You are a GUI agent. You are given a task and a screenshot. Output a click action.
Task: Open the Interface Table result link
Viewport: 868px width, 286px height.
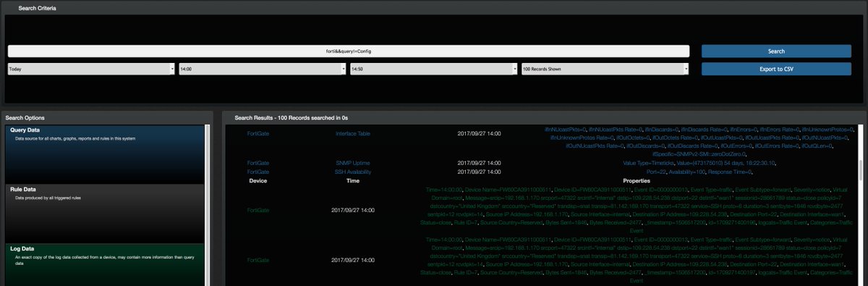tap(353, 134)
